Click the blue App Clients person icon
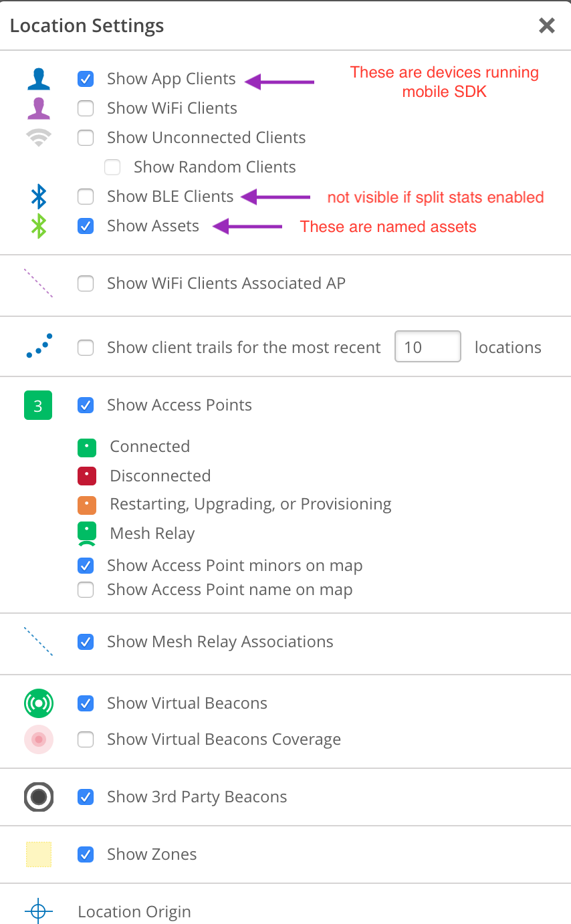The image size is (571, 924). (x=39, y=79)
